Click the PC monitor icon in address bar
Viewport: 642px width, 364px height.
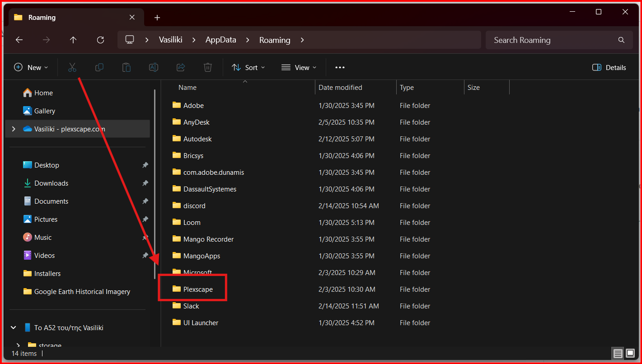[x=130, y=40]
